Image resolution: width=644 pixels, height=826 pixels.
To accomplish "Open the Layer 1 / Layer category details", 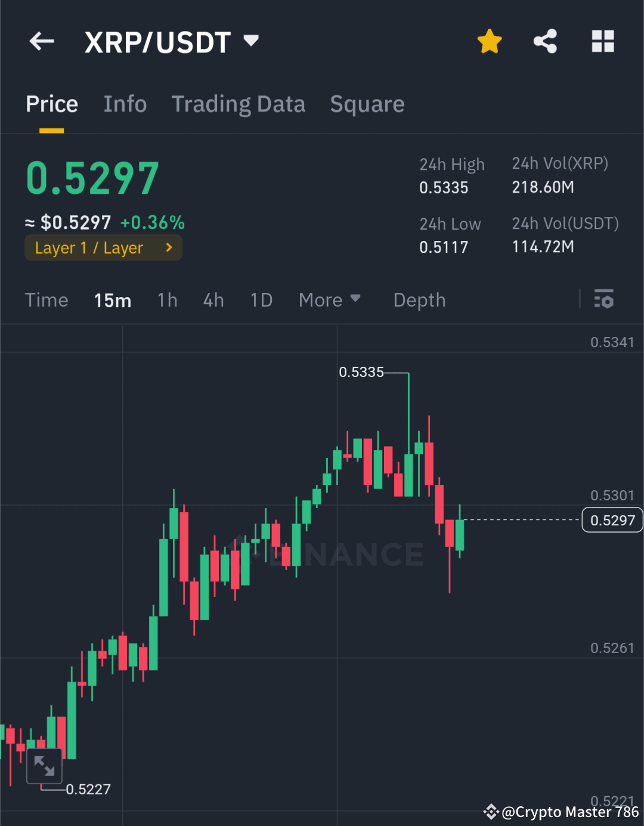I will point(103,247).
